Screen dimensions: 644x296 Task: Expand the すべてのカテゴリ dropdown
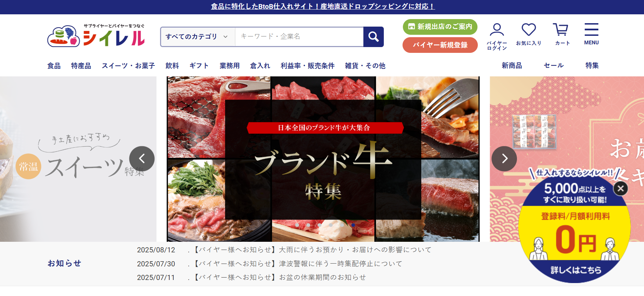pyautogui.click(x=198, y=36)
